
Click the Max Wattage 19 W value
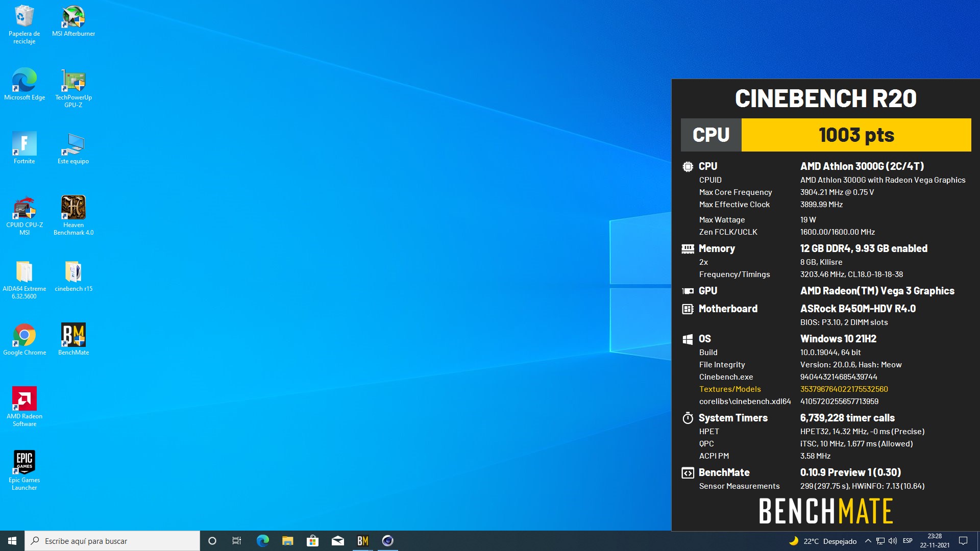pos(808,220)
